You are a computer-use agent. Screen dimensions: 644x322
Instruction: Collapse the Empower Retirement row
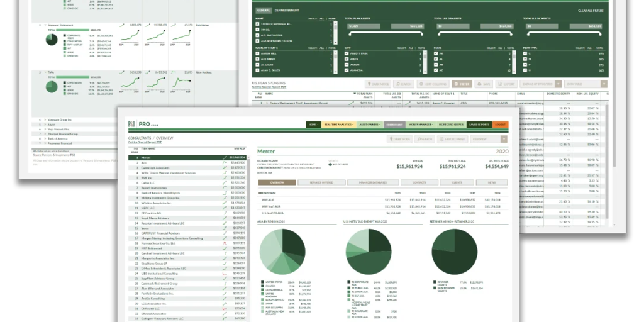coord(45,25)
